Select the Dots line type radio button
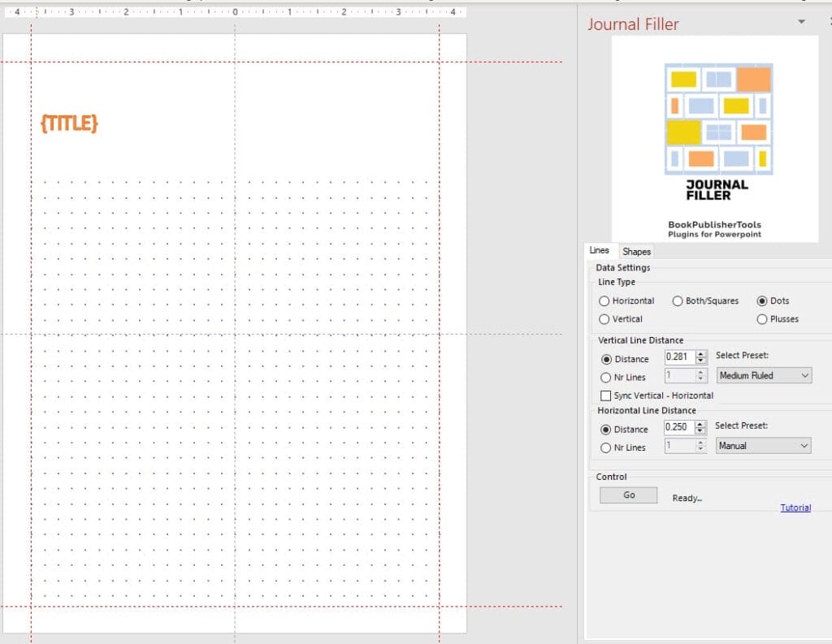Screen dimensions: 832x644 (762, 301)
